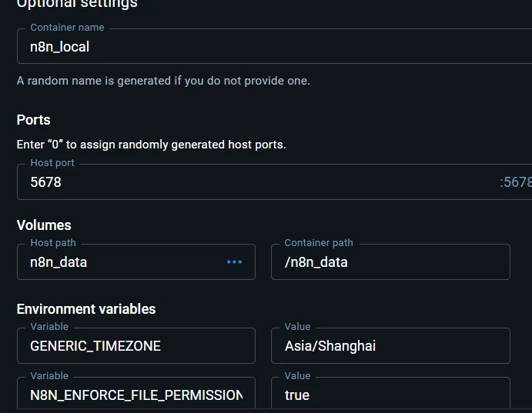Click the Container path floating label
Screen dimensions: 532x413
319,243
